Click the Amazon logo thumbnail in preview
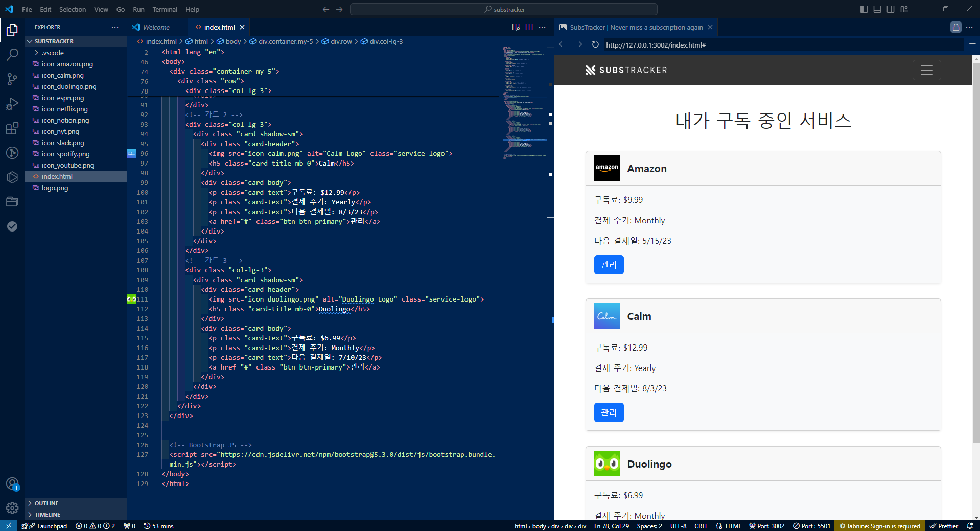 (x=607, y=168)
